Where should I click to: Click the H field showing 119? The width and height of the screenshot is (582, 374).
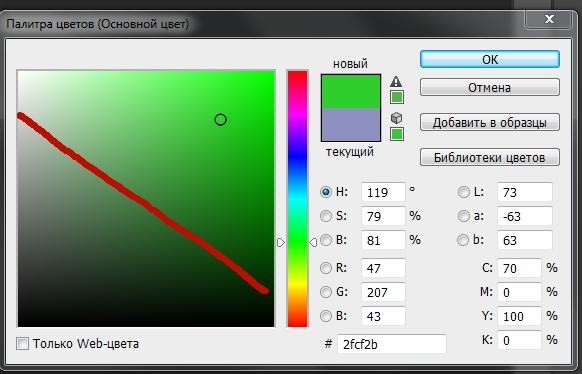coord(383,192)
